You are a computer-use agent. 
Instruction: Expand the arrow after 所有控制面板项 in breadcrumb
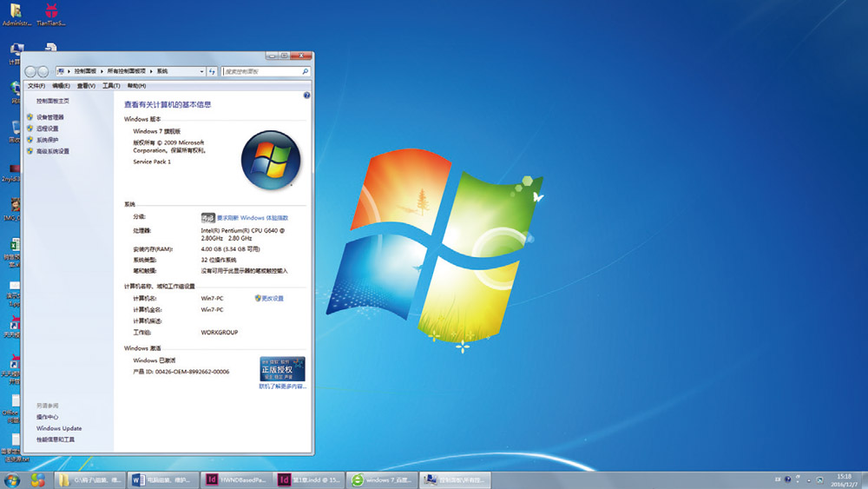(x=151, y=71)
